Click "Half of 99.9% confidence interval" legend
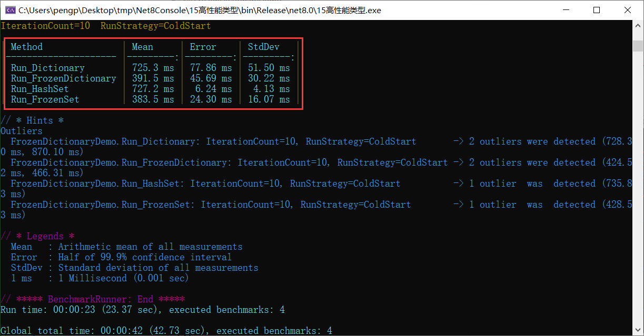 point(145,257)
